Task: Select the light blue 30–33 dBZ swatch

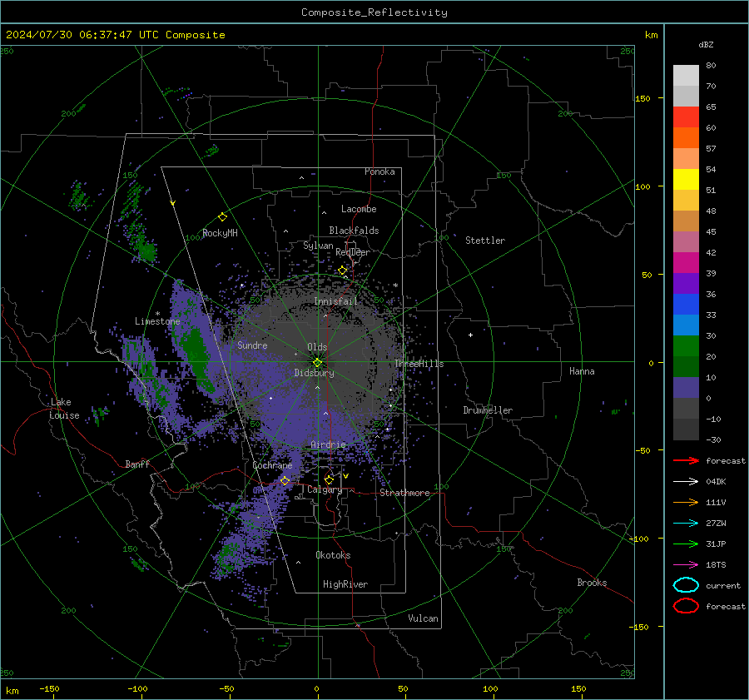Action: point(686,325)
